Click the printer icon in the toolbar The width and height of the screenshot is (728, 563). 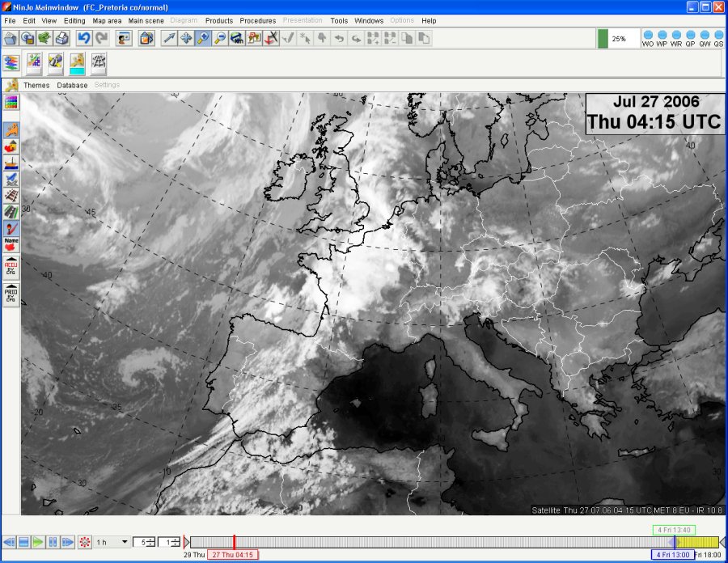pos(61,38)
